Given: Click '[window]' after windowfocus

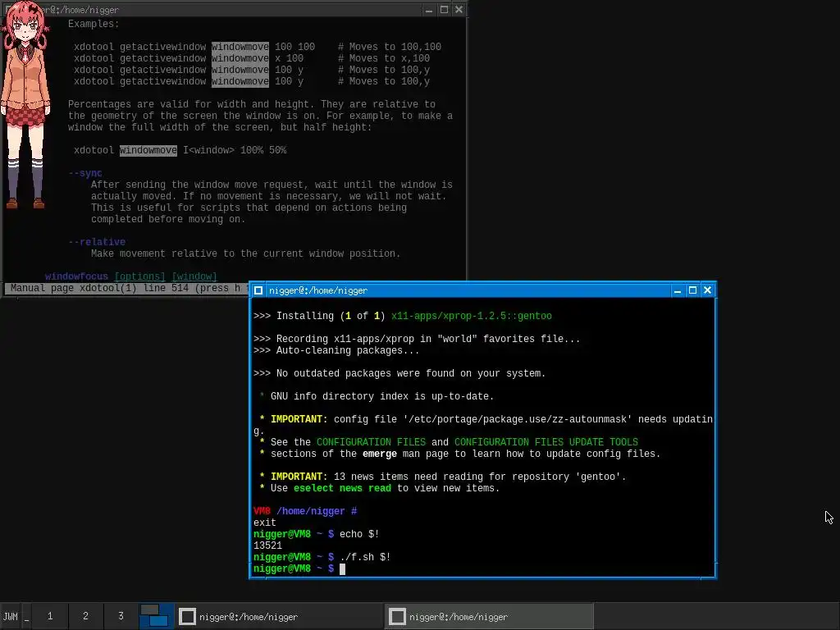Looking at the screenshot, I should pos(194,276).
